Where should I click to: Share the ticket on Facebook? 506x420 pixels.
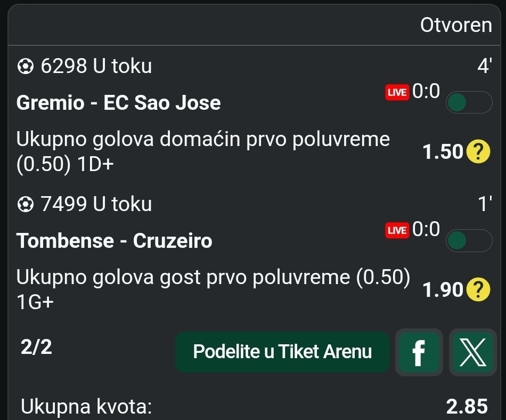[x=419, y=352]
